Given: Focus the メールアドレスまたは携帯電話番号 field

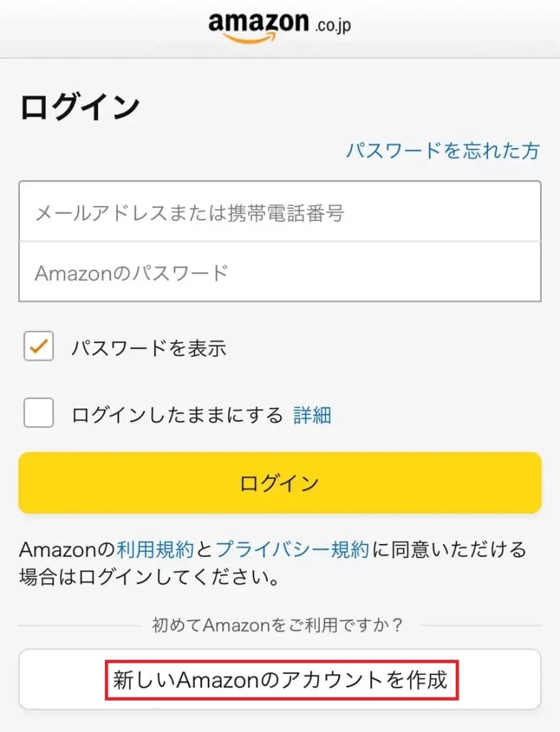Looking at the screenshot, I should pos(280,212).
